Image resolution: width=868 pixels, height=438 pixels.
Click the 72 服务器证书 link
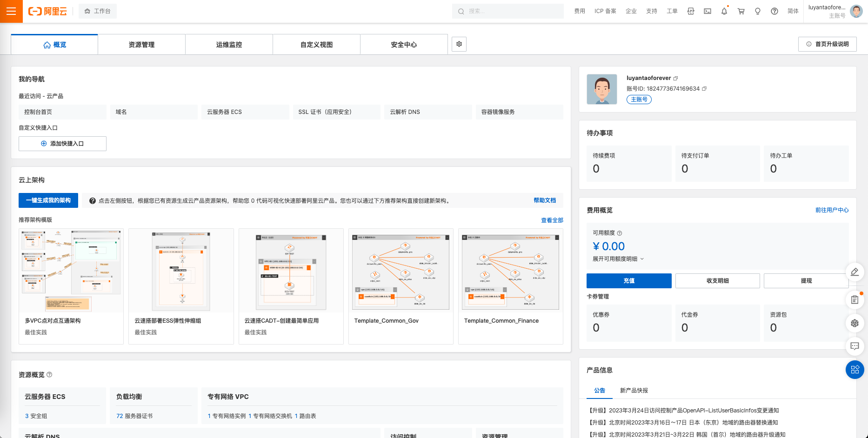coord(134,416)
